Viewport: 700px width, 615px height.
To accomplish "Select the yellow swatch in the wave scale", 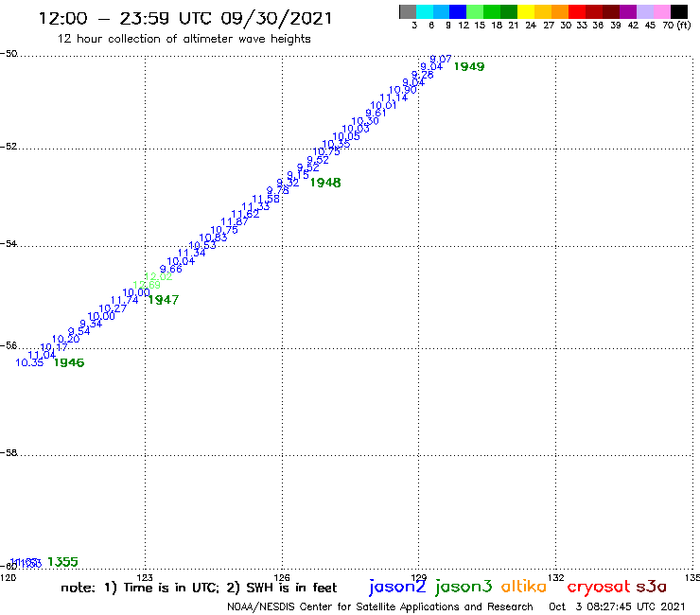I will (x=526, y=11).
